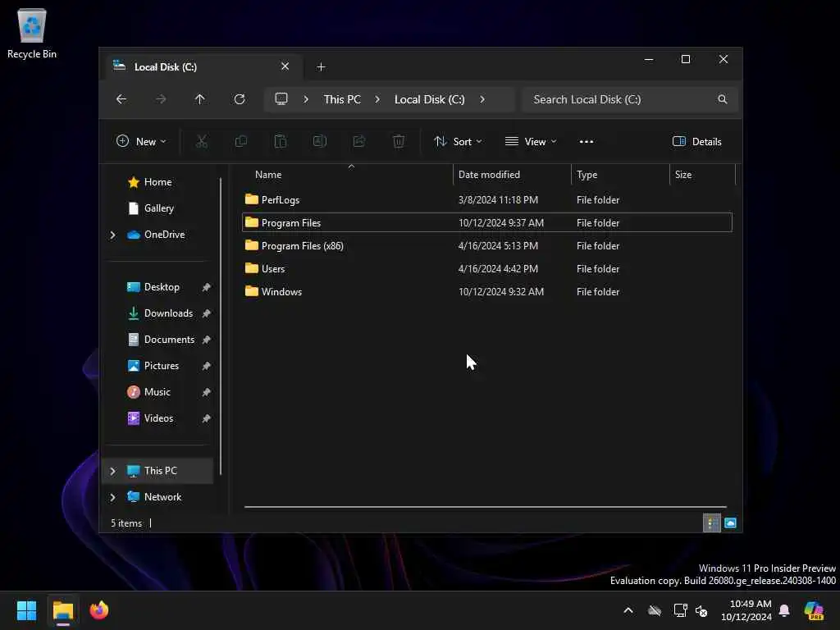Unpin Downloads via its pin icon

[x=206, y=313]
